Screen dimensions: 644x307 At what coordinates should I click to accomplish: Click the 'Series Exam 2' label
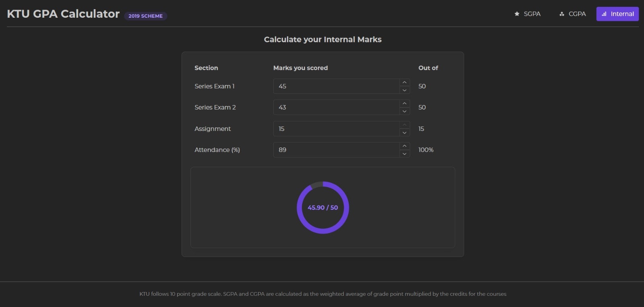pos(215,107)
